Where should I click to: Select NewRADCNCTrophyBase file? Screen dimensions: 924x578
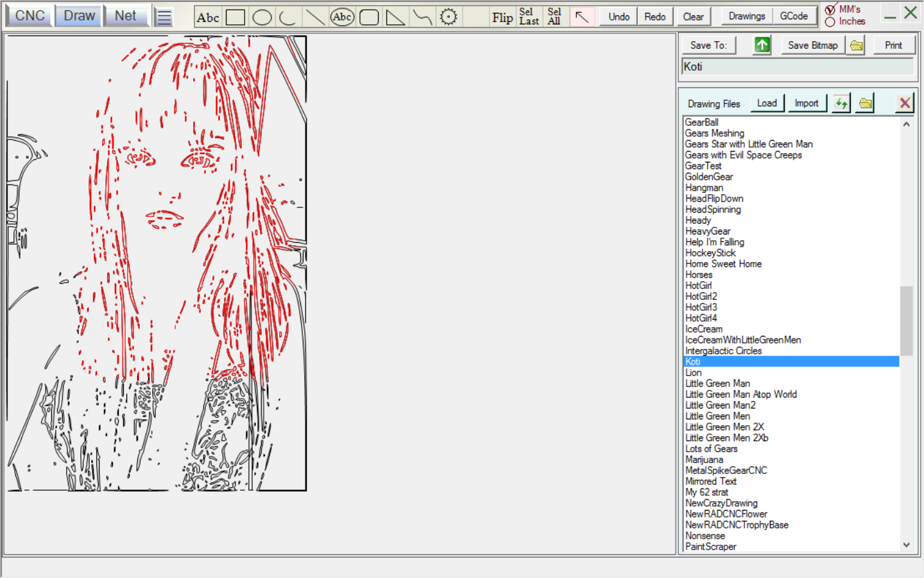pos(737,525)
